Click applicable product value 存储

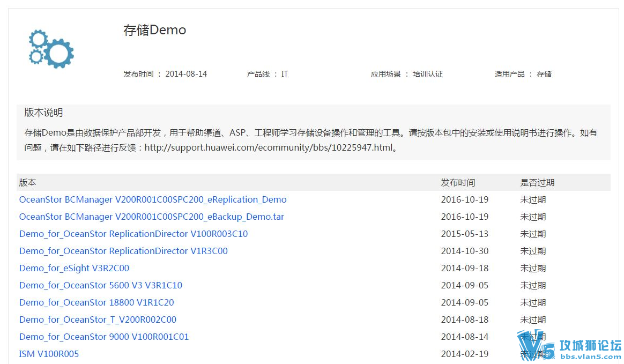tap(544, 74)
